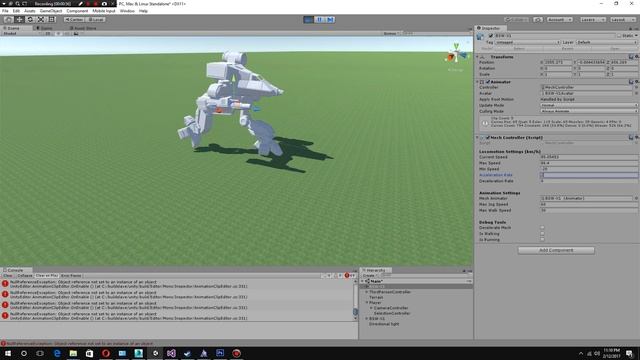The width and height of the screenshot is (640, 360).
Task: Open Windows Start menu
Action: [x=8, y=353]
